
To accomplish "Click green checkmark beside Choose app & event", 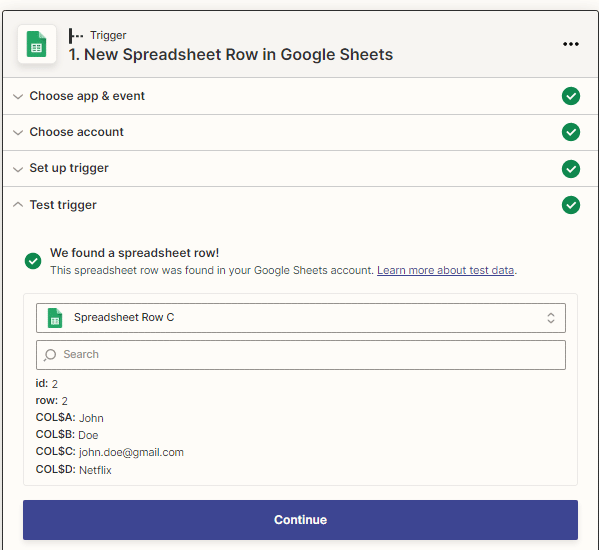I will point(571,96).
